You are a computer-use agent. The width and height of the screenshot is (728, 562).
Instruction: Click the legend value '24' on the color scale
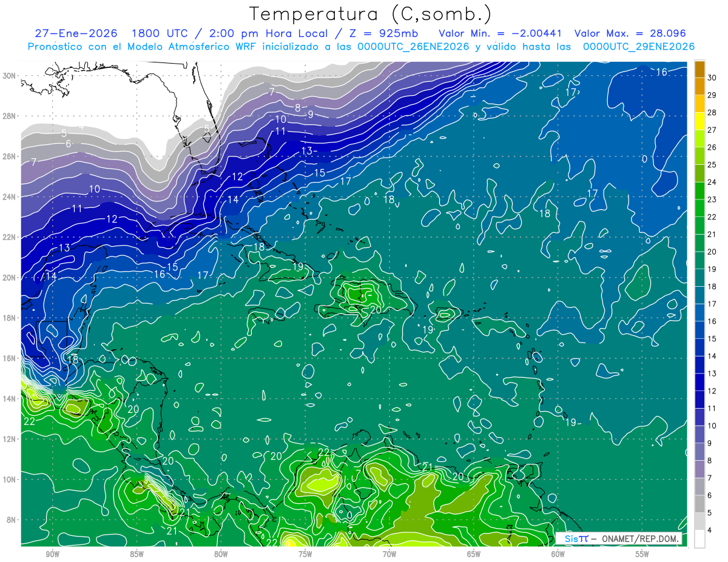tap(713, 182)
